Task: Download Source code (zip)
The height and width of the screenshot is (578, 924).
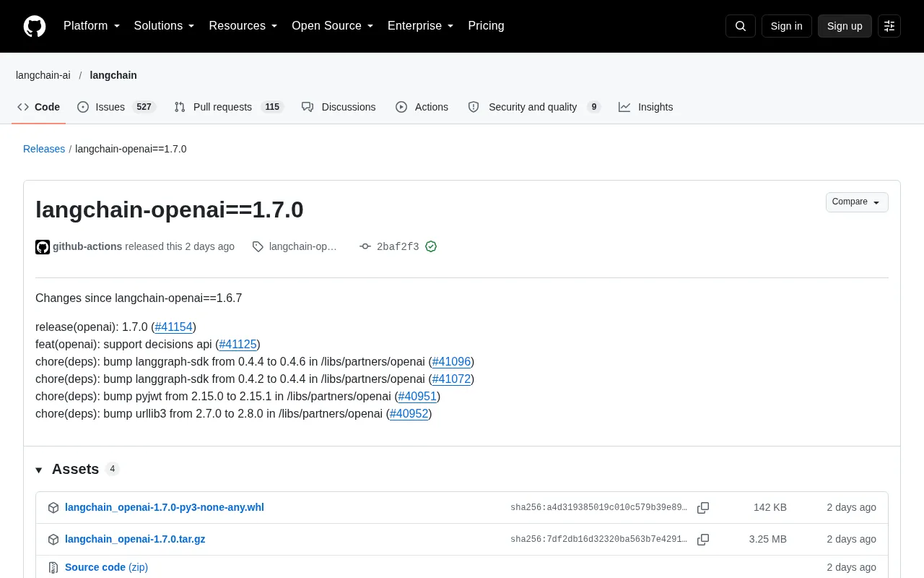Action: click(x=106, y=567)
